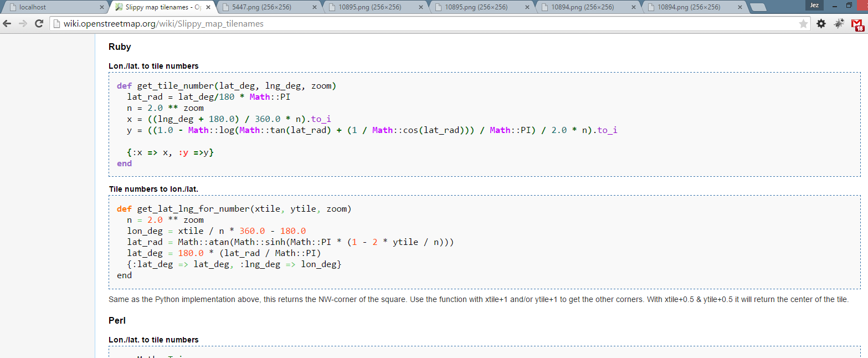This screenshot has width=868, height=358.
Task: Click "Lon./lat. to tile numbers" heading under Perl
Action: [153, 340]
